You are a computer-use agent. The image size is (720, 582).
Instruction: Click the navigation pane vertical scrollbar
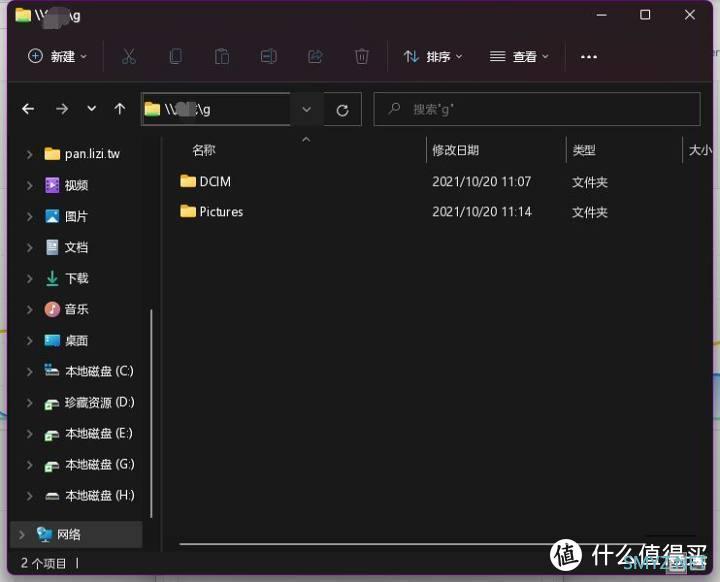point(151,413)
